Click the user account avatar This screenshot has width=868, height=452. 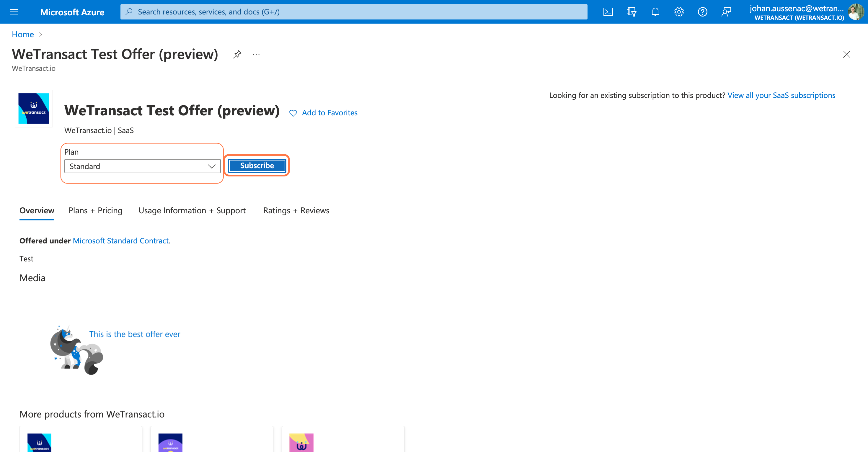[x=856, y=12]
